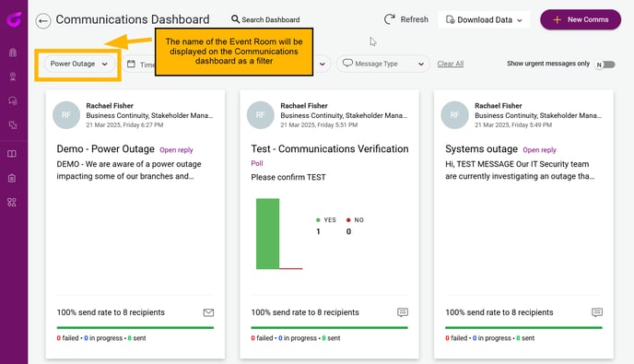Click the New Comms button
This screenshot has height=364, width=634.
pyautogui.click(x=581, y=19)
